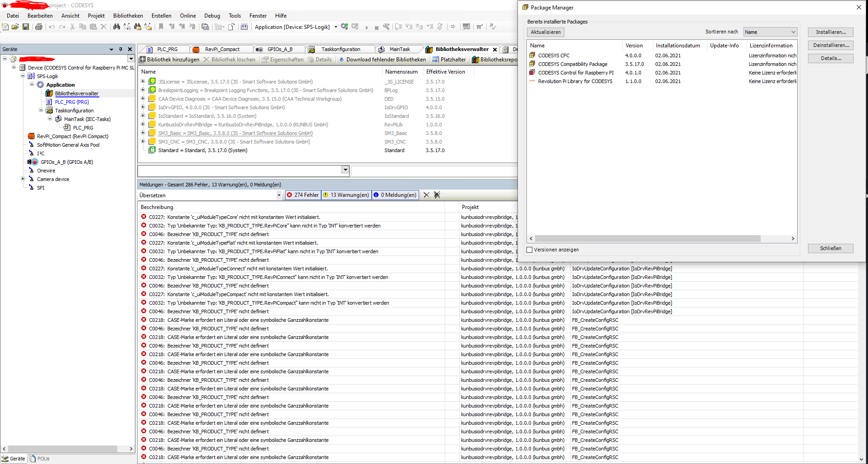Expand the 3SLicense library entry
This screenshot has width=868, height=464.
[143, 81]
